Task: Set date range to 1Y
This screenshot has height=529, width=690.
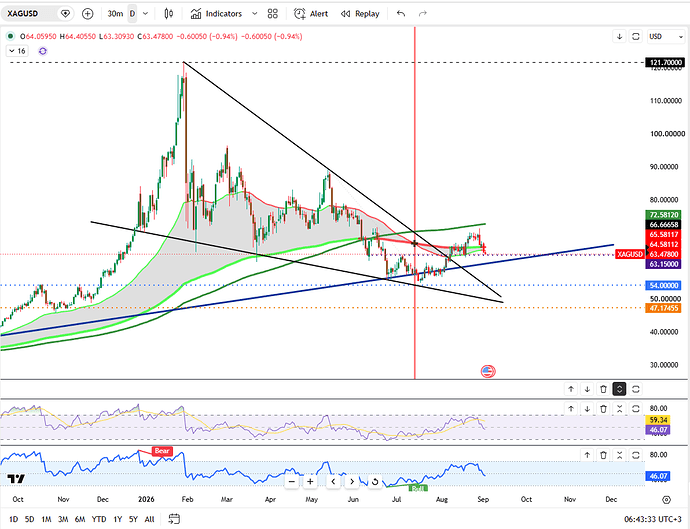Action: pyautogui.click(x=117, y=519)
